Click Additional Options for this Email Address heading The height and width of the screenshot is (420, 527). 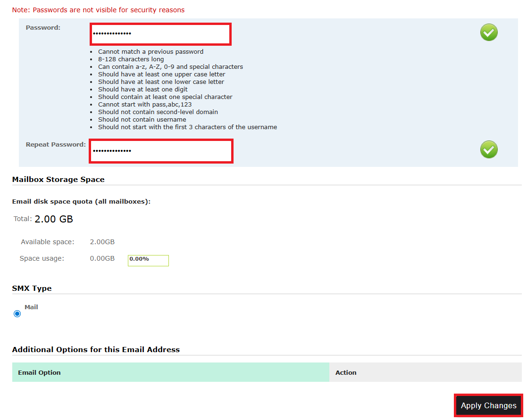pyautogui.click(x=96, y=350)
